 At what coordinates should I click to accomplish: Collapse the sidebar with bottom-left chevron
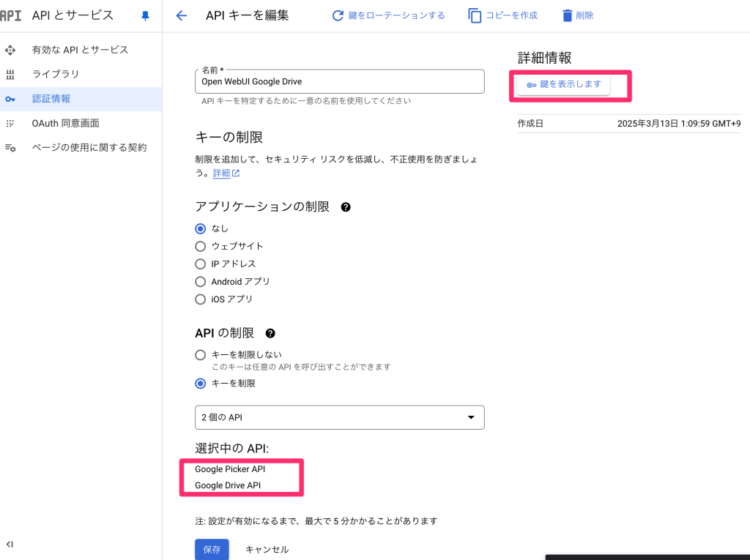(10, 544)
